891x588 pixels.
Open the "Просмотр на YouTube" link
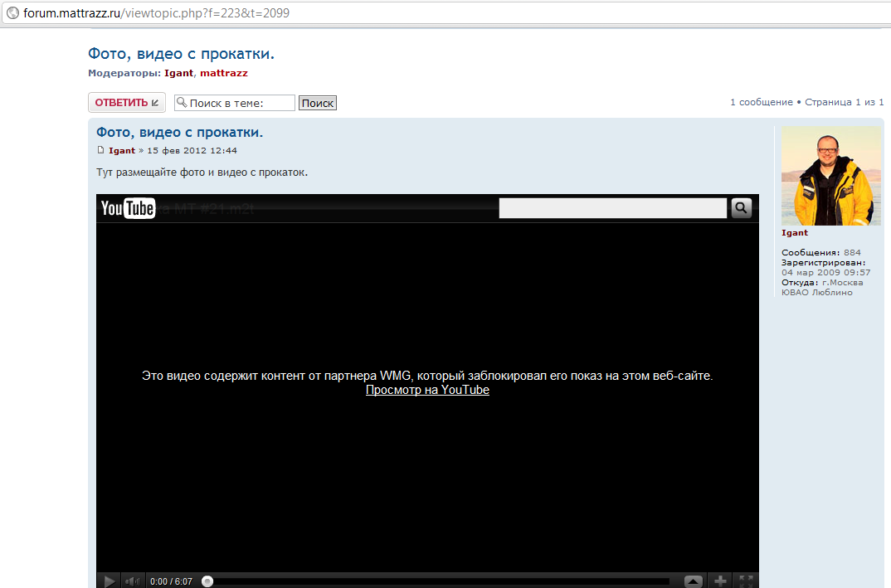pos(427,390)
